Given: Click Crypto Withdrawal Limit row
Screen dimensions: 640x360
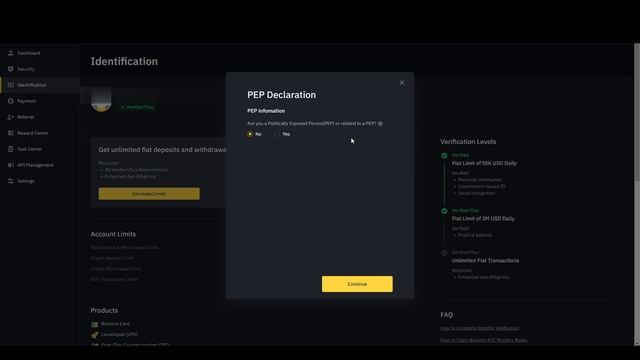Looking at the screenshot, I should tap(116, 269).
